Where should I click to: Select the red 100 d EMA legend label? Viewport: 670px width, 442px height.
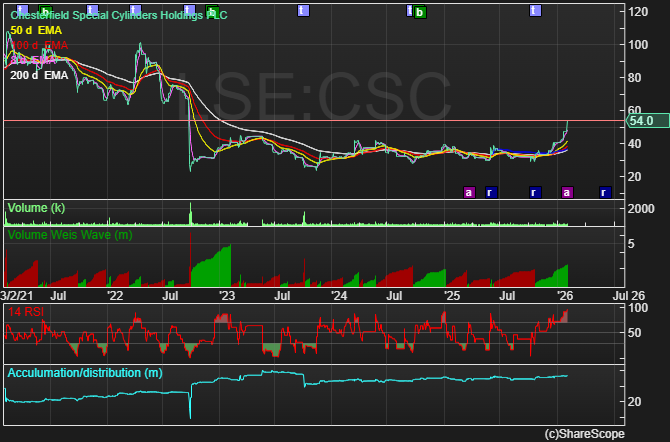point(40,46)
